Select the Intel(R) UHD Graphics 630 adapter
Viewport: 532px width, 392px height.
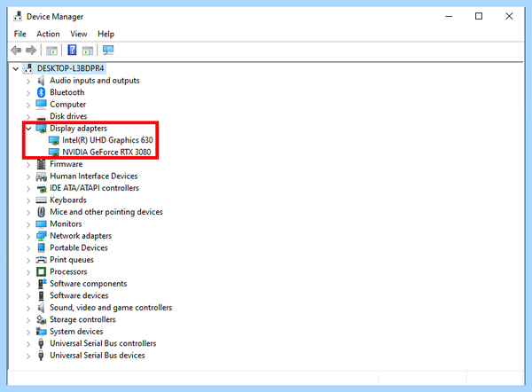(107, 140)
